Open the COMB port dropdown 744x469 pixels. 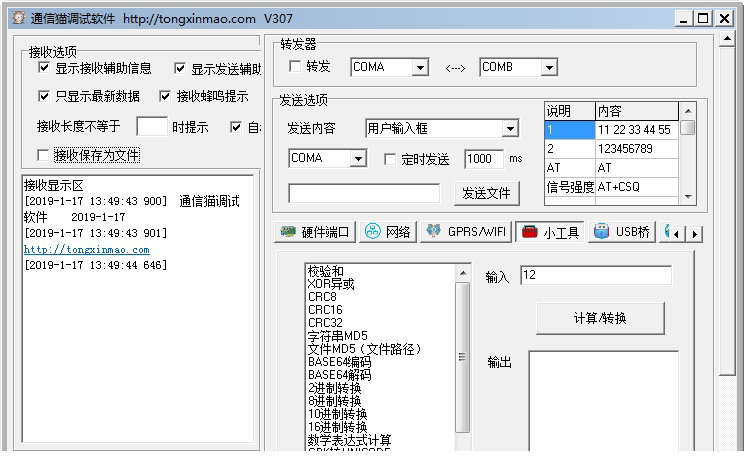549,67
